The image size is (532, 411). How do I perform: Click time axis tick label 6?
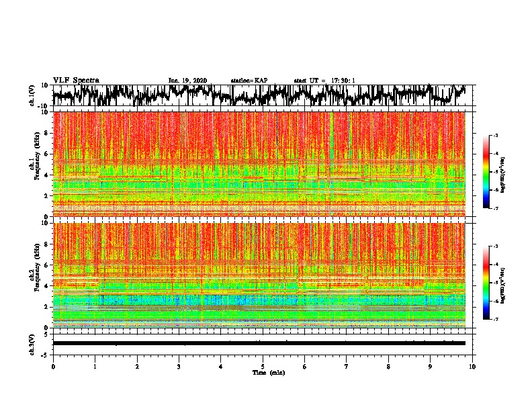click(305, 367)
